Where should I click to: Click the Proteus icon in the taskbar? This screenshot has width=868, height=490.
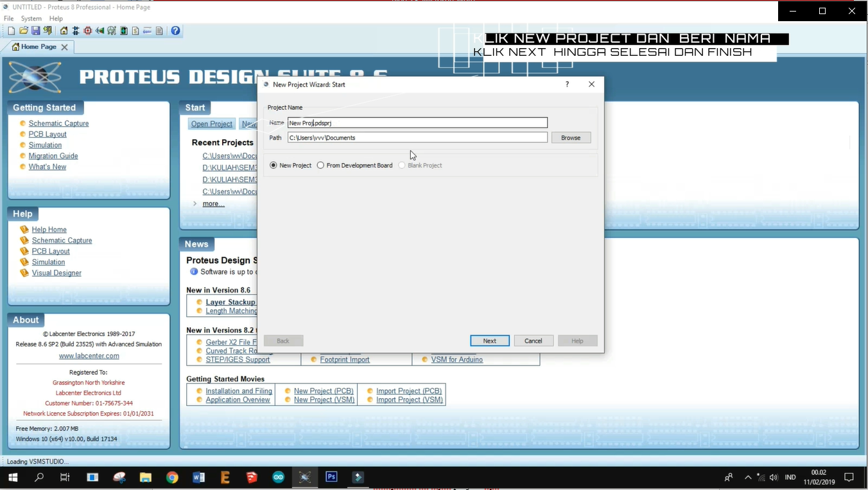pyautogui.click(x=304, y=477)
